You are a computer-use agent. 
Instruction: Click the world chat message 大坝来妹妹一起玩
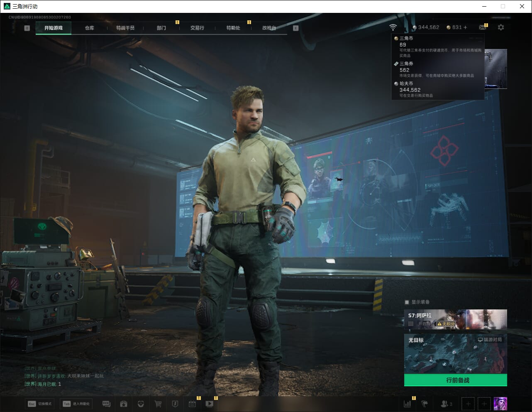(85, 376)
